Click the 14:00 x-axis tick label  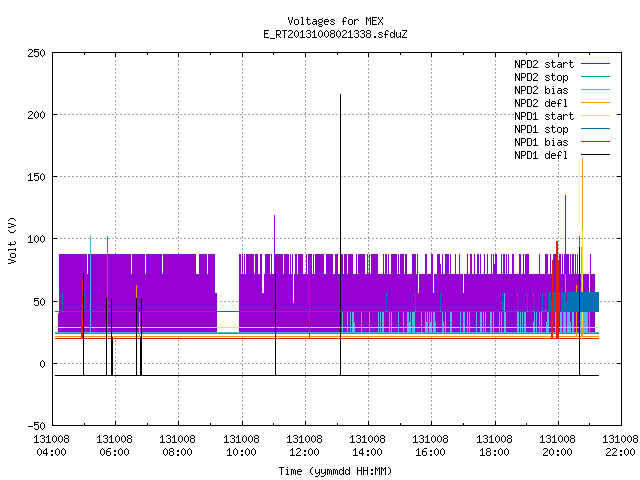point(367,452)
